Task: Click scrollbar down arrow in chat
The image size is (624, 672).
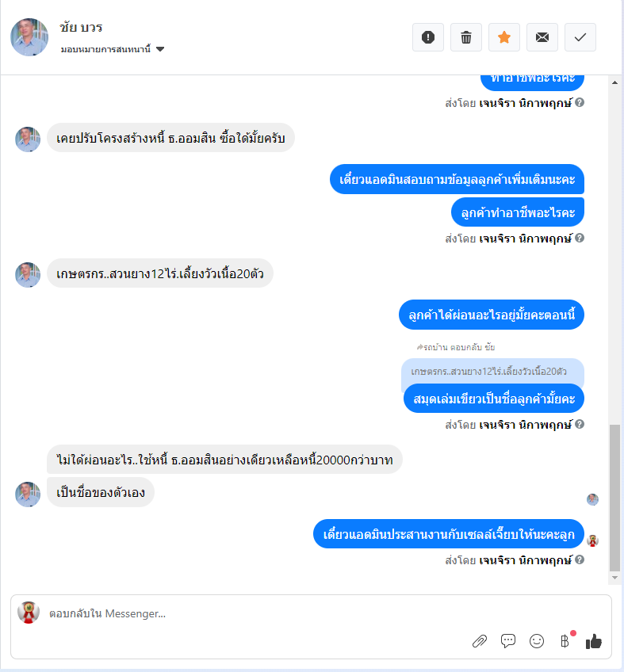Action: point(614,578)
